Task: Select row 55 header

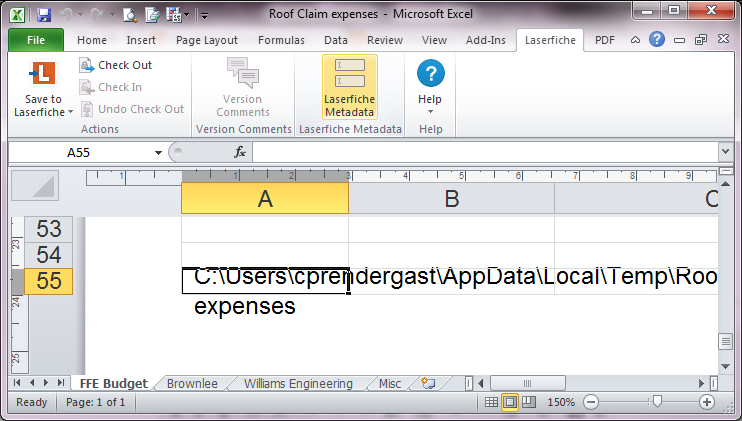Action: (49, 281)
